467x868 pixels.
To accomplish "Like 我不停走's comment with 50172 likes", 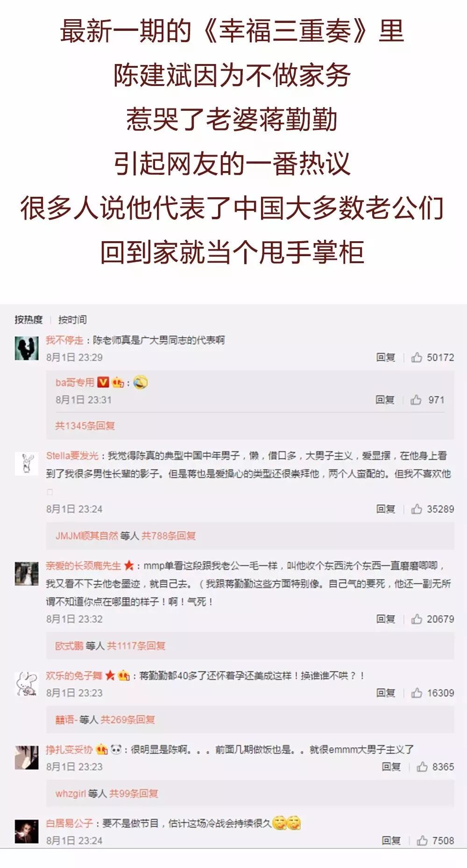I will (x=416, y=358).
